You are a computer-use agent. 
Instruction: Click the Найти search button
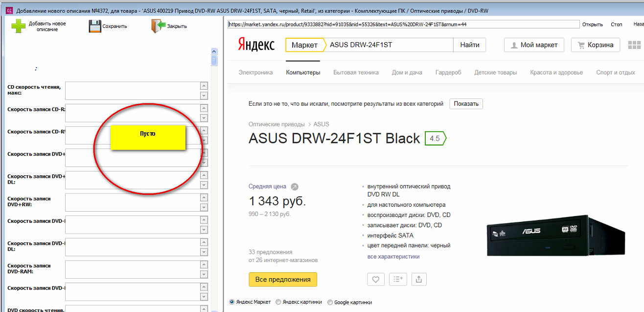click(x=470, y=45)
